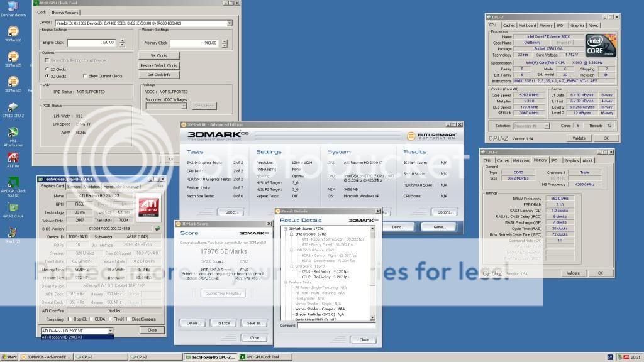Click the Comment field in Result Details
The height and width of the screenshot is (362, 644).
pyautogui.click(x=337, y=326)
